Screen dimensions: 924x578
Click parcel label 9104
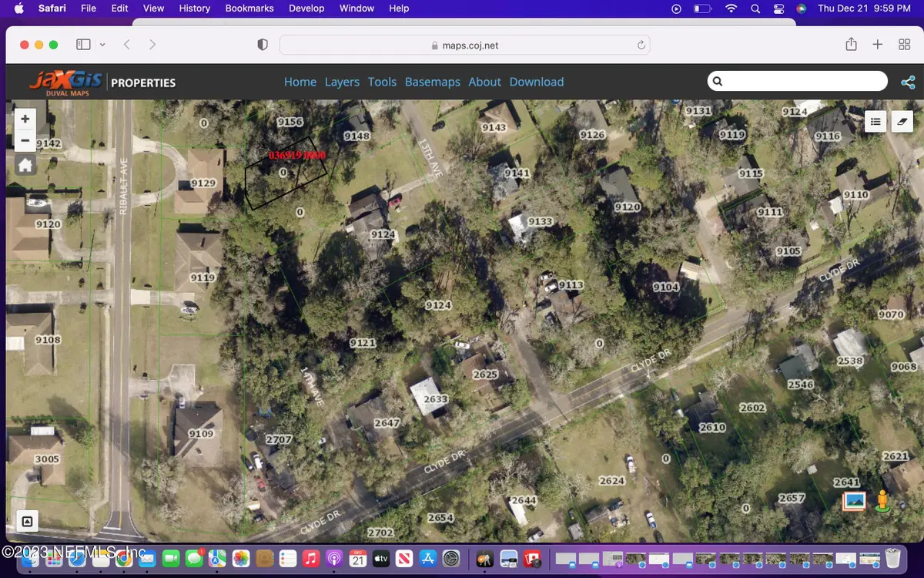pyautogui.click(x=666, y=287)
